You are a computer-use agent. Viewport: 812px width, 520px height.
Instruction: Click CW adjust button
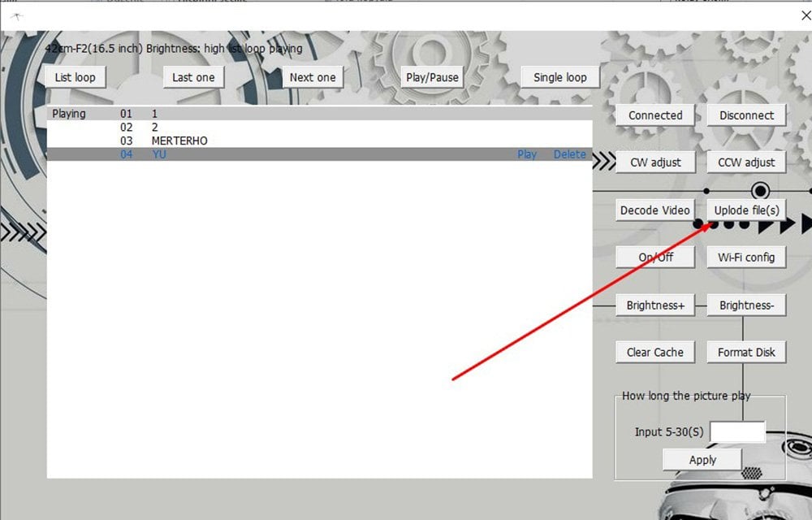tap(655, 162)
